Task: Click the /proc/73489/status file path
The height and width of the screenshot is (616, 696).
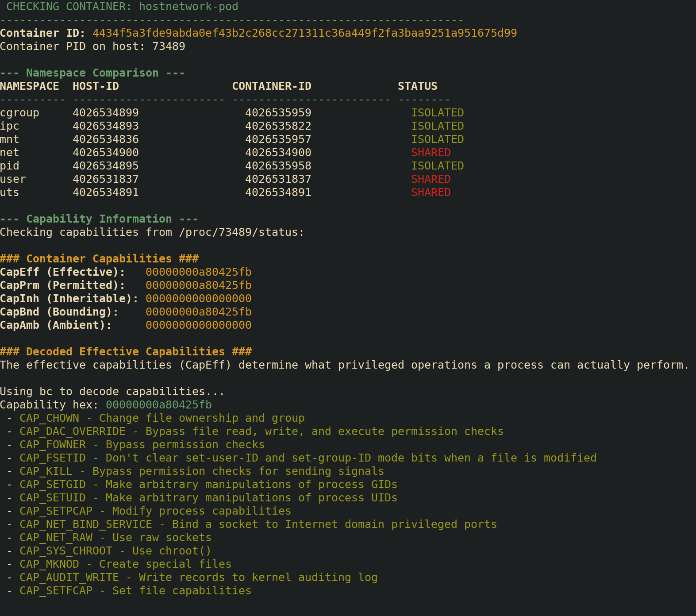Action: 241,232
